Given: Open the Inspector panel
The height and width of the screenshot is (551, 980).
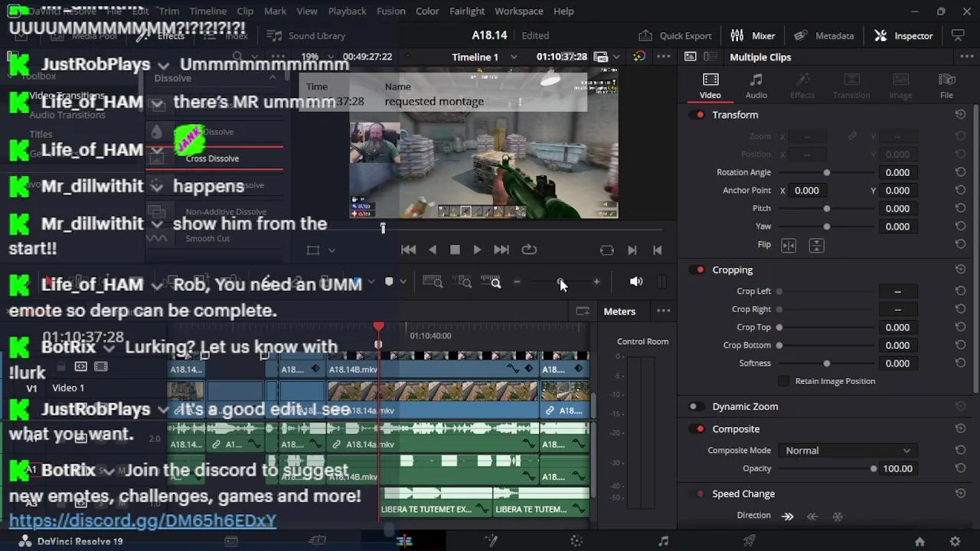Looking at the screenshot, I should [x=903, y=35].
